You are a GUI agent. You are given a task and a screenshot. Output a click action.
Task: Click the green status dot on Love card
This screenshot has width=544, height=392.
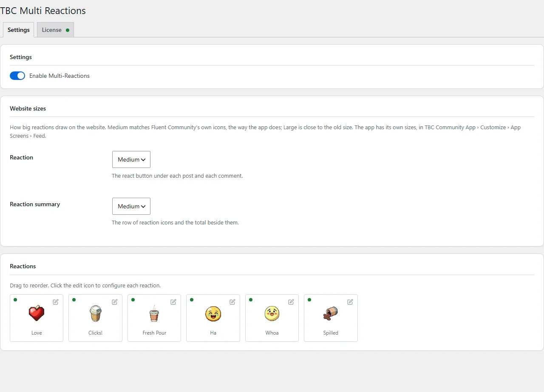pos(15,300)
